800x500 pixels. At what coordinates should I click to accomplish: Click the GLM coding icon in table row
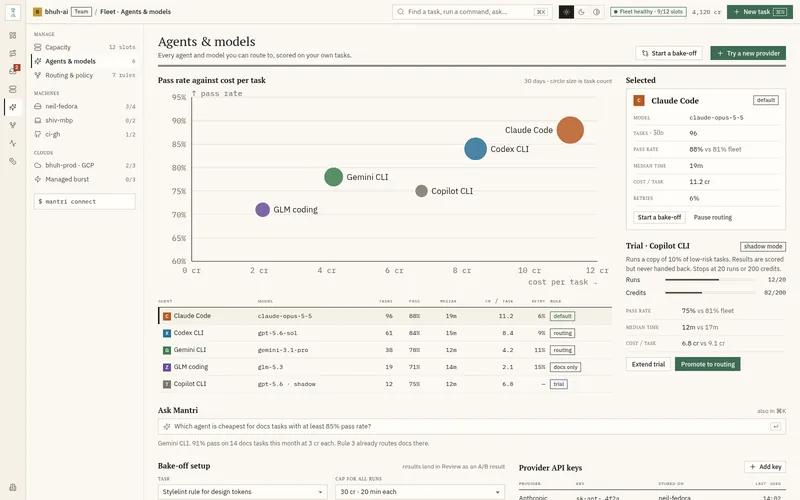(166, 367)
